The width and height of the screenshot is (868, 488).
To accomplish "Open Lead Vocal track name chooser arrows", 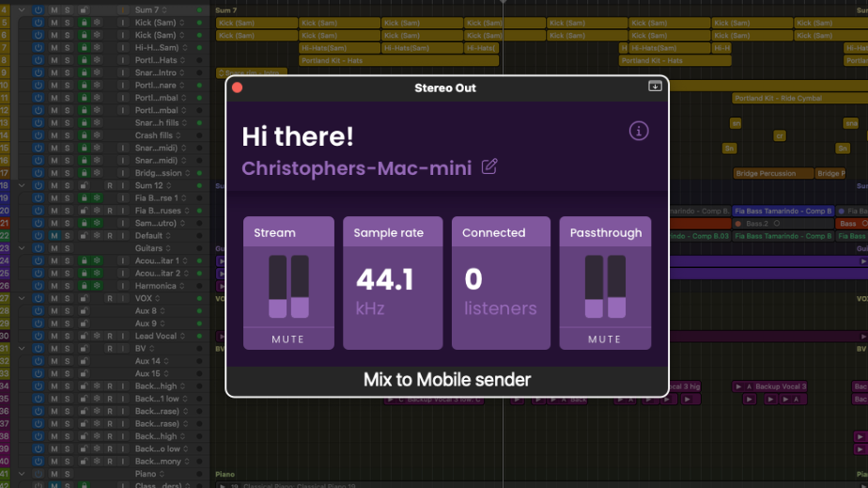I will tap(182, 336).
